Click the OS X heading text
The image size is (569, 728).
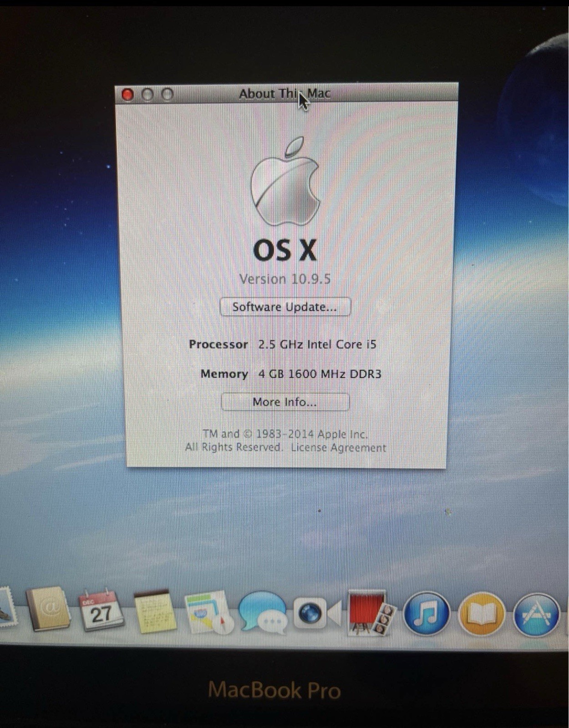(284, 250)
